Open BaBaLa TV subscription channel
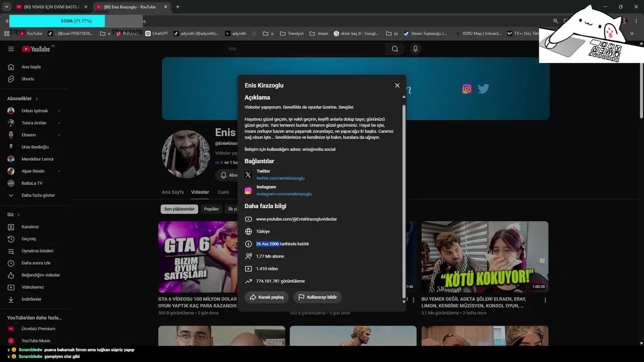644x362 pixels. point(32,183)
